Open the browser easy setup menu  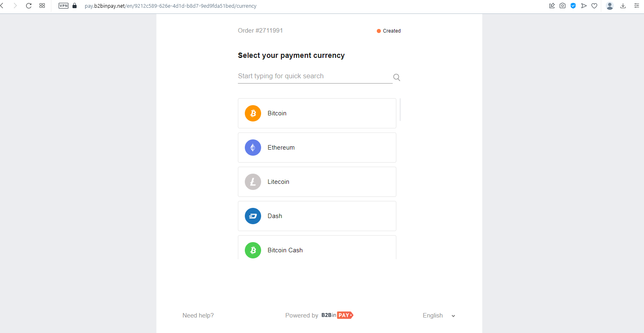637,6
